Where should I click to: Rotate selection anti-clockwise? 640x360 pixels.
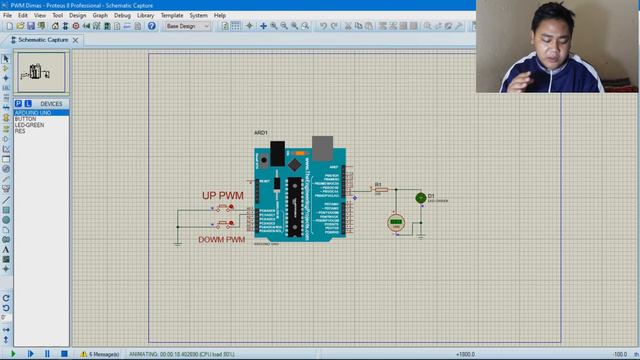pyautogui.click(x=6, y=308)
